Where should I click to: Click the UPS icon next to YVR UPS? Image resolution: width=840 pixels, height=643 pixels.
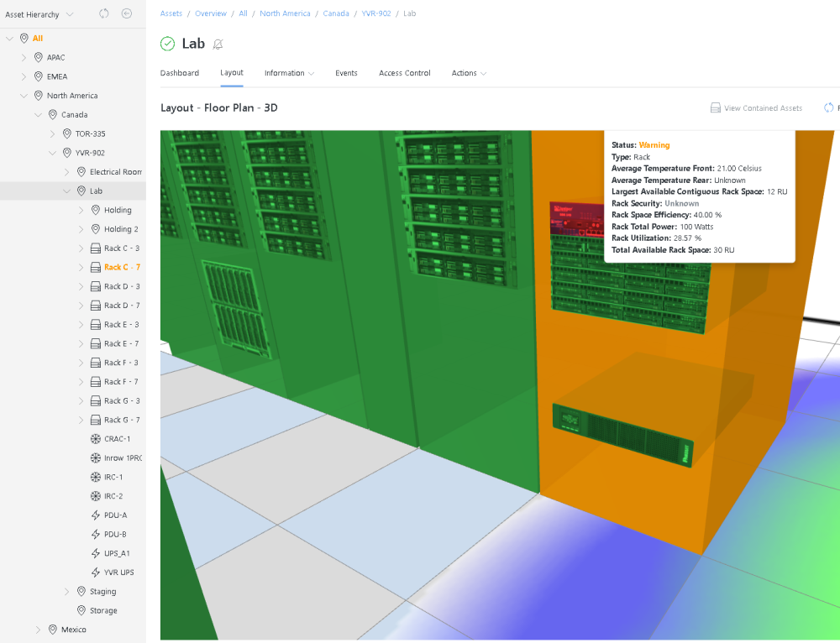click(97, 572)
